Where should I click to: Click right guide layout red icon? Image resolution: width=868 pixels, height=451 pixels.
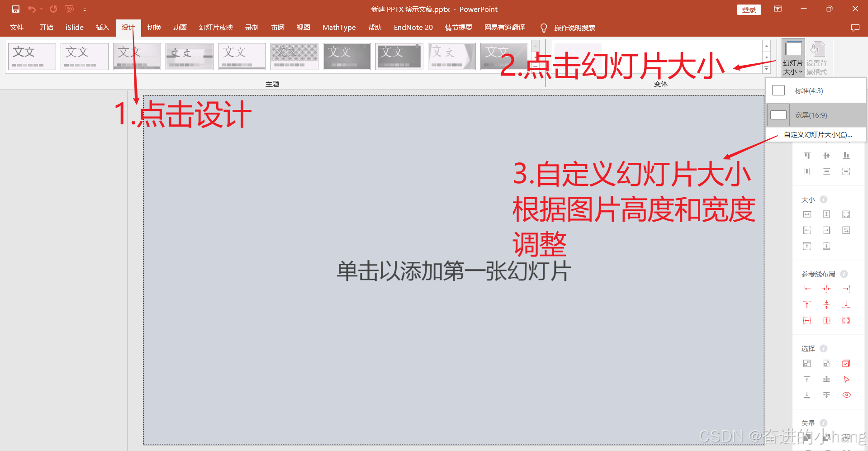[x=846, y=289]
